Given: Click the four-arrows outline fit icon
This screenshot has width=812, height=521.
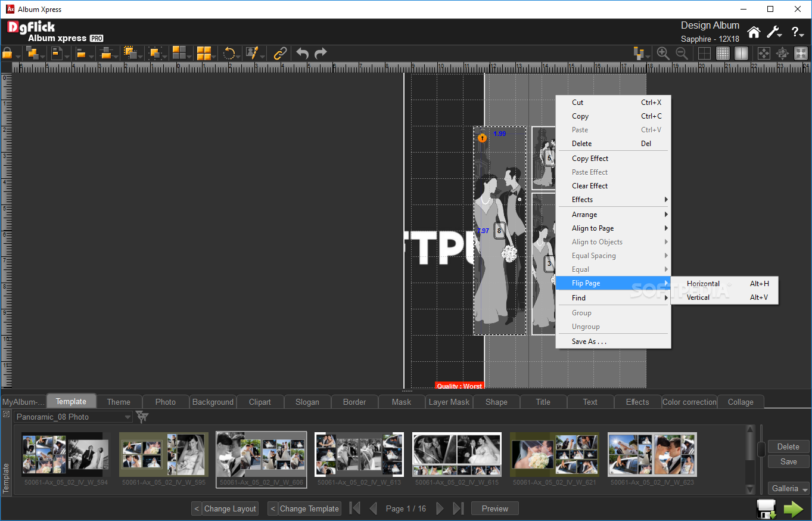Looking at the screenshot, I should click(x=764, y=54).
